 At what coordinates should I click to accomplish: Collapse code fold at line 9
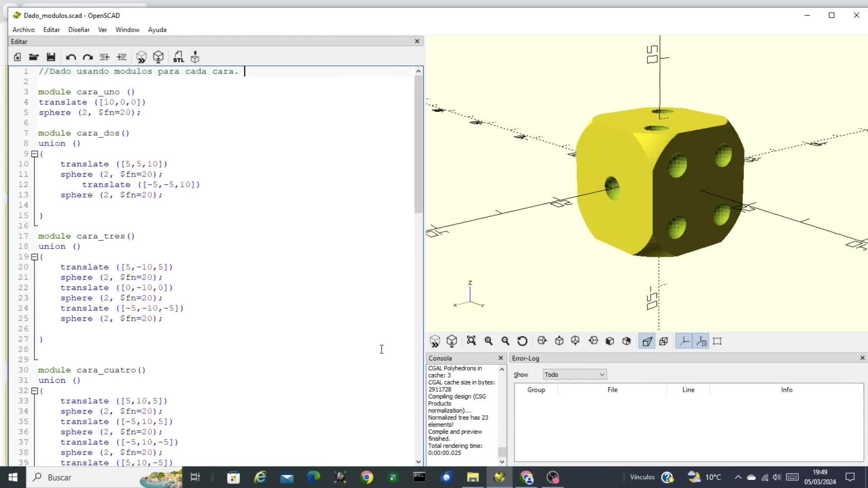click(34, 154)
